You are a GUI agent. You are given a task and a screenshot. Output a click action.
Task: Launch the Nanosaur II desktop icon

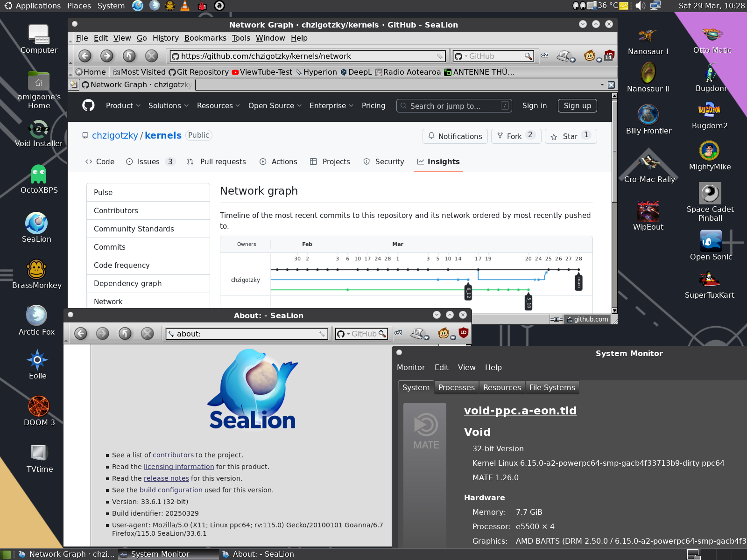click(648, 77)
